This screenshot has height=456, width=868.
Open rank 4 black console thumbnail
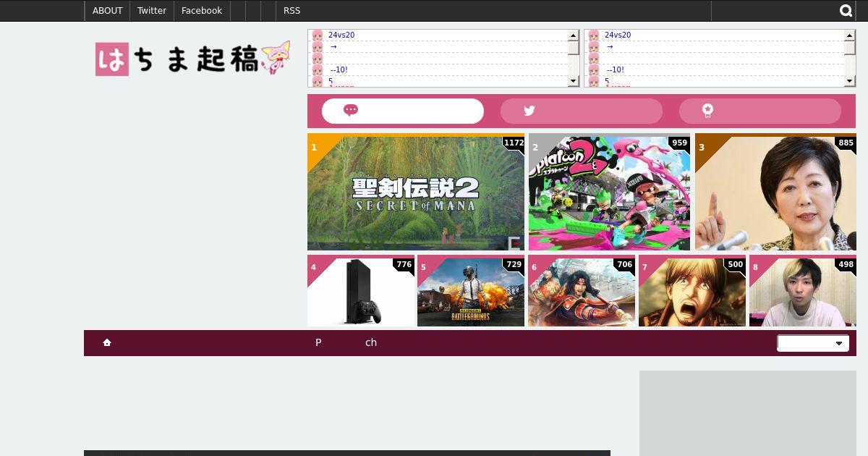coord(361,290)
